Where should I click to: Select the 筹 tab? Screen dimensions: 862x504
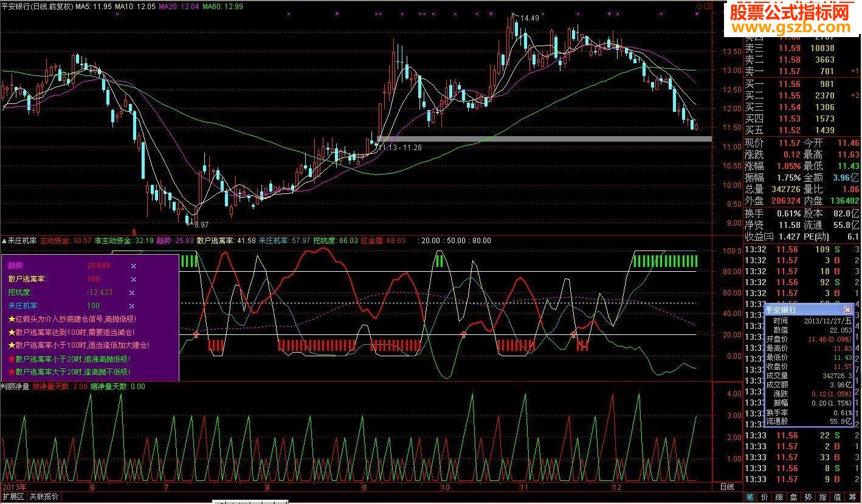852,497
